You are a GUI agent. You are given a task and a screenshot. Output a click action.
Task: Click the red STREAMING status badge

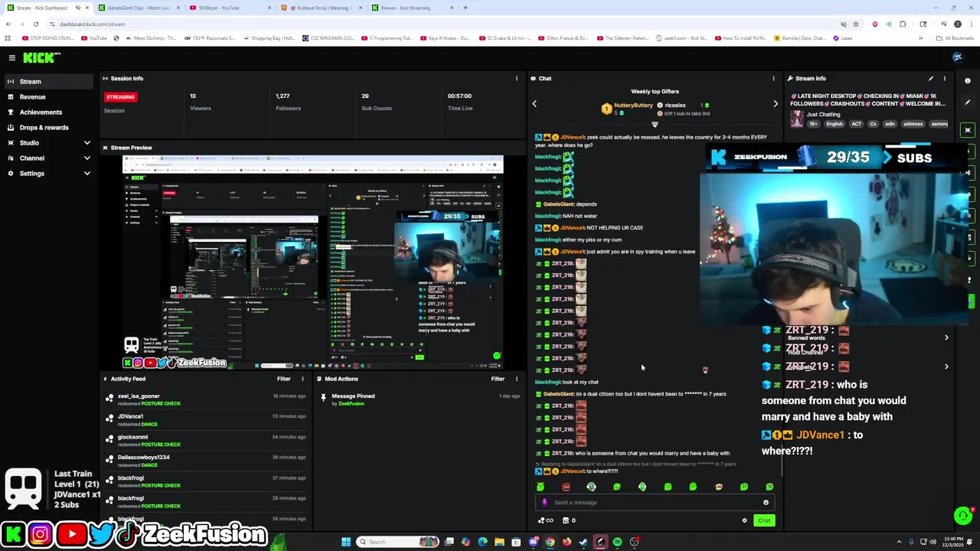tap(120, 97)
